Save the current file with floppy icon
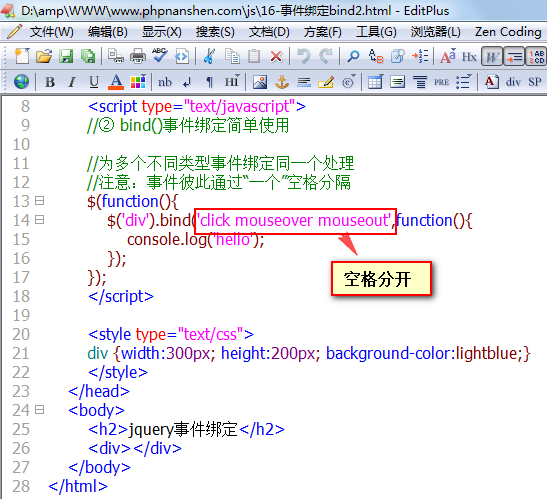The width and height of the screenshot is (547, 499). pos(66,56)
